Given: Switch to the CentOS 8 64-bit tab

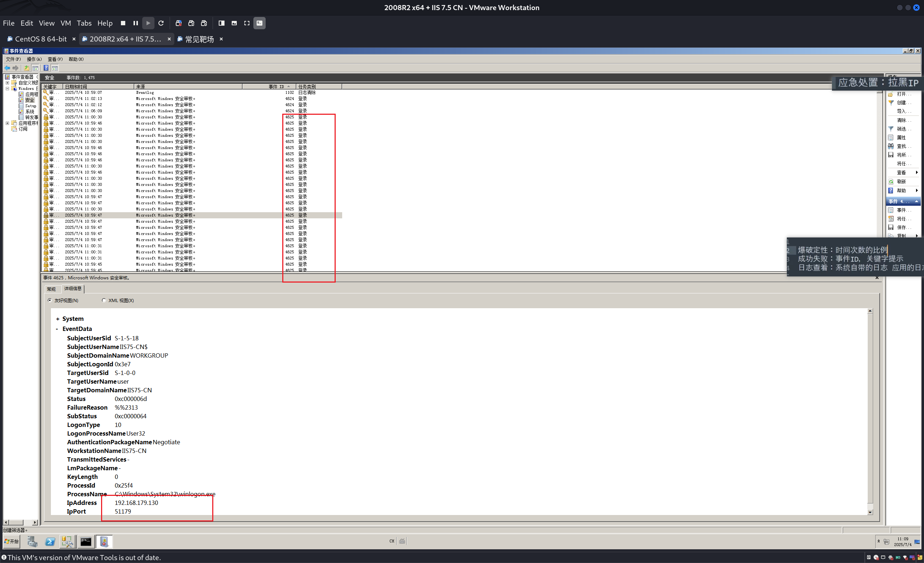Looking at the screenshot, I should coord(40,39).
